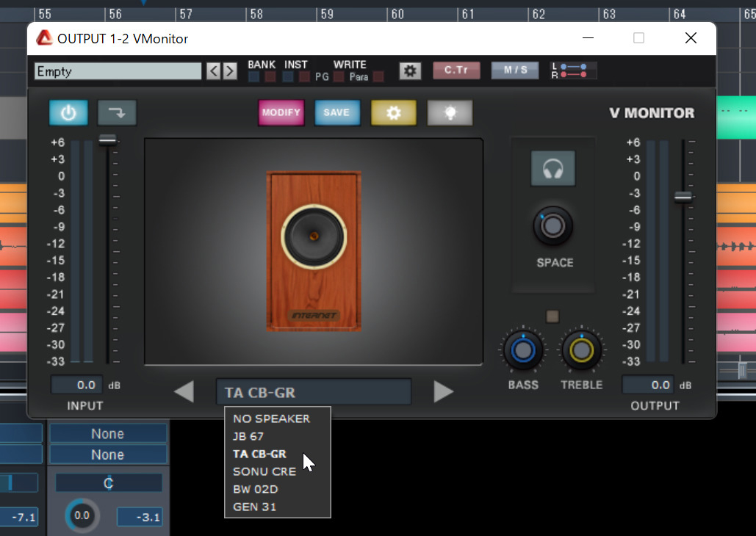Select the previous preset with the < arrow
The height and width of the screenshot is (536, 756).
tap(213, 71)
